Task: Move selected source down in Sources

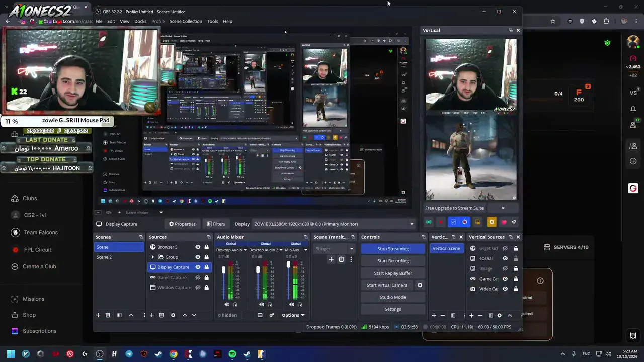Action: tap(194, 315)
